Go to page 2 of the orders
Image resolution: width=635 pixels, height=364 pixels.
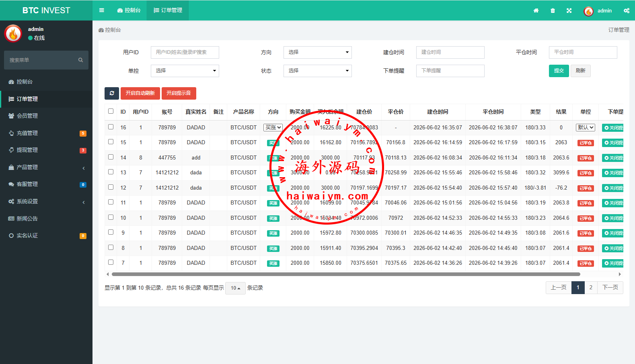(x=591, y=288)
